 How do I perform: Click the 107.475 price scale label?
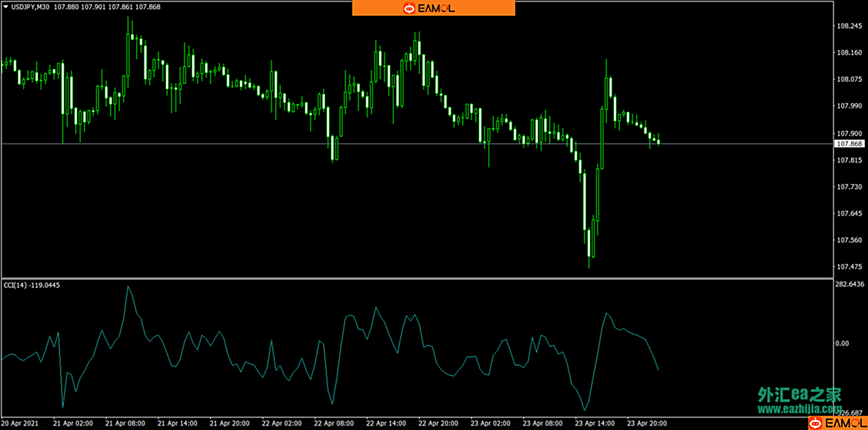tap(848, 267)
